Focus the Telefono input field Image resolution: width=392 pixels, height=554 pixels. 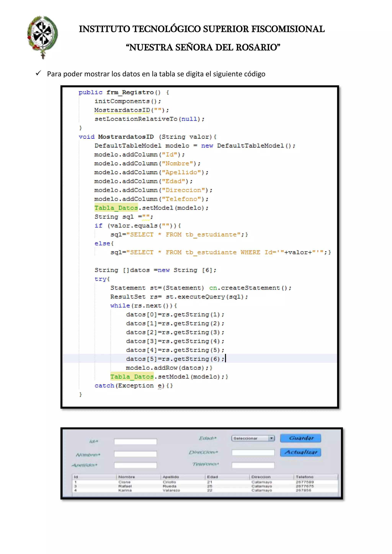point(253,465)
